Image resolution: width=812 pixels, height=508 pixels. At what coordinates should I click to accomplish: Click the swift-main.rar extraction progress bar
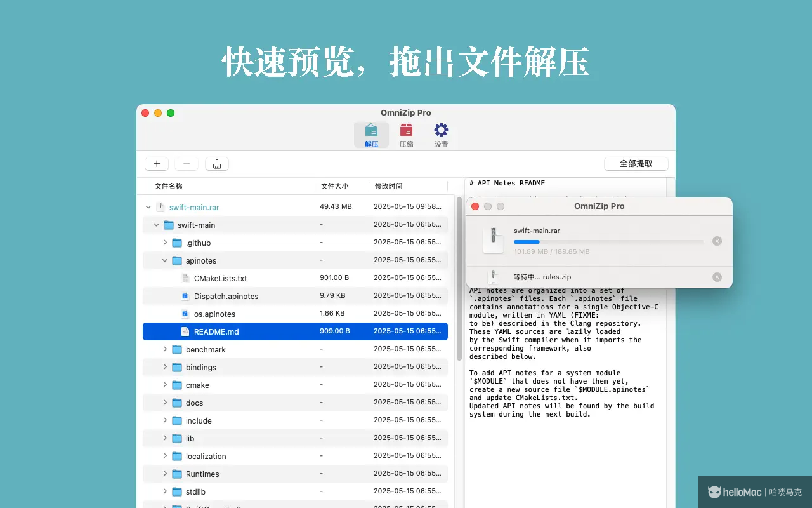click(609, 242)
